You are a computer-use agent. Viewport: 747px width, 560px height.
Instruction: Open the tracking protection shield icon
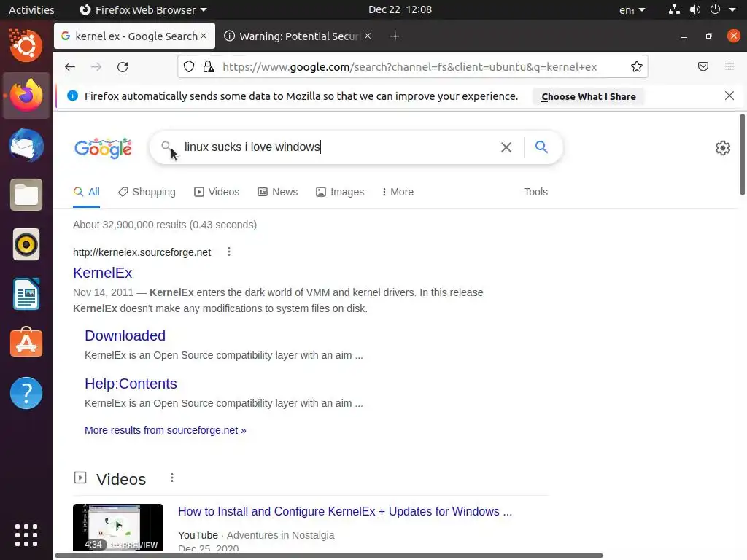(189, 66)
